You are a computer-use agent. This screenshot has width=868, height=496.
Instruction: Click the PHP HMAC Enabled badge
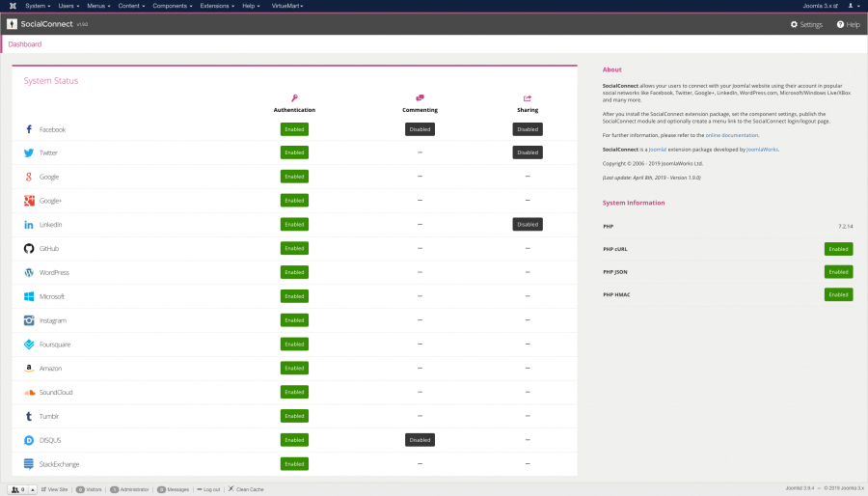(838, 294)
